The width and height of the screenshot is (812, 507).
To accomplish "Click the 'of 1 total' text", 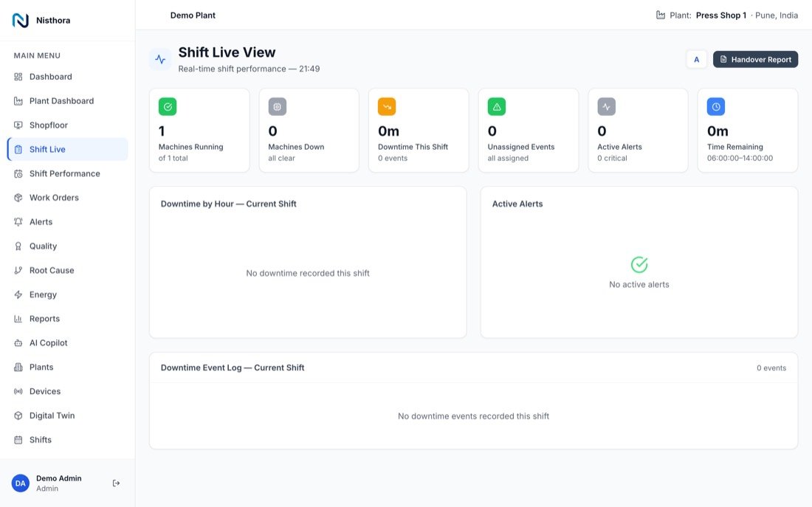I will (x=173, y=159).
